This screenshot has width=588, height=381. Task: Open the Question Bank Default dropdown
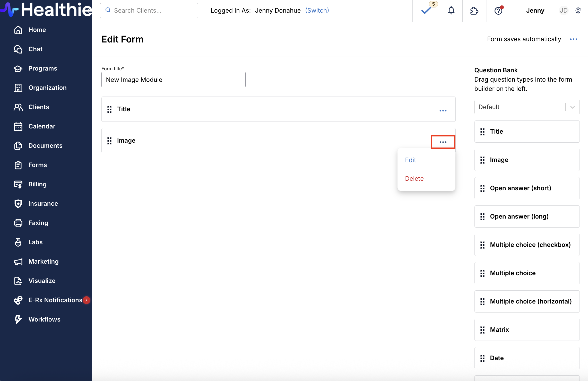pyautogui.click(x=527, y=107)
